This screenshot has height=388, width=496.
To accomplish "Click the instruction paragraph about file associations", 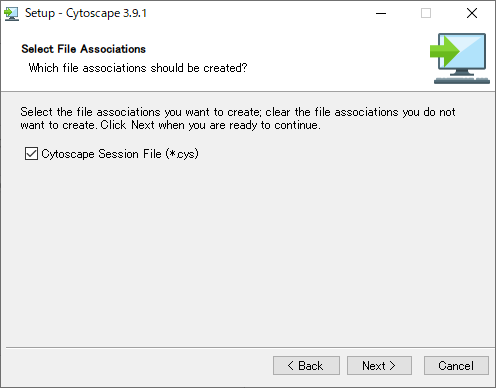I will point(238,118).
